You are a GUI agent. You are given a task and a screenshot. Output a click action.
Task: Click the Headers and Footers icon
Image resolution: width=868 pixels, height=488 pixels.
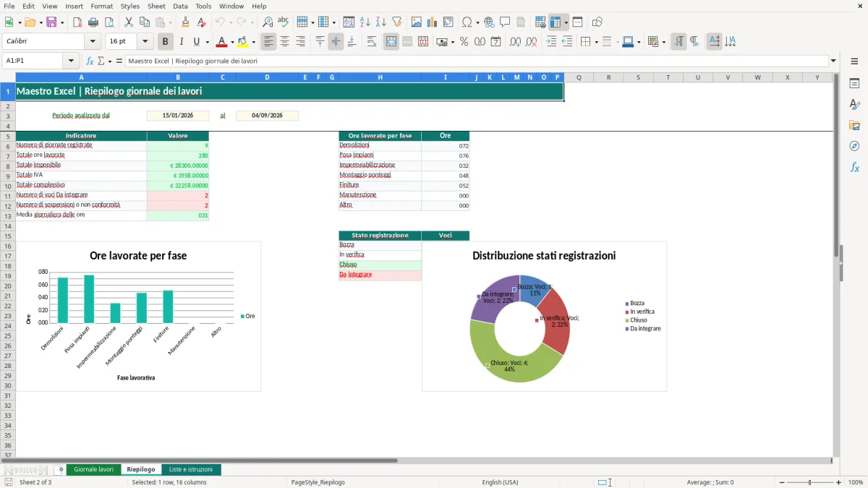point(521,22)
